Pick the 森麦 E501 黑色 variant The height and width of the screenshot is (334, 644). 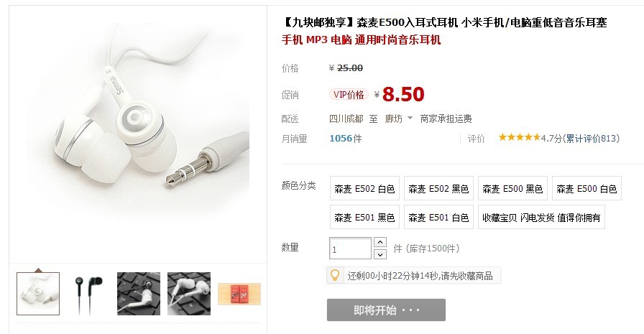364,217
